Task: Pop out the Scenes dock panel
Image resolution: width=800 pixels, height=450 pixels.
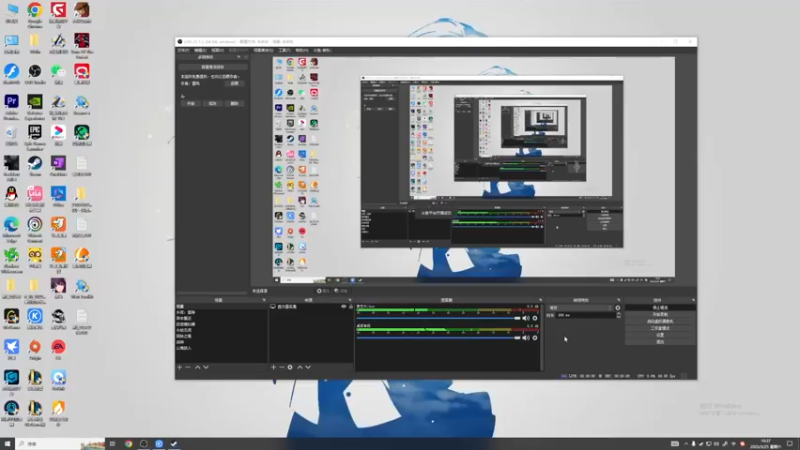Action: pos(264,300)
